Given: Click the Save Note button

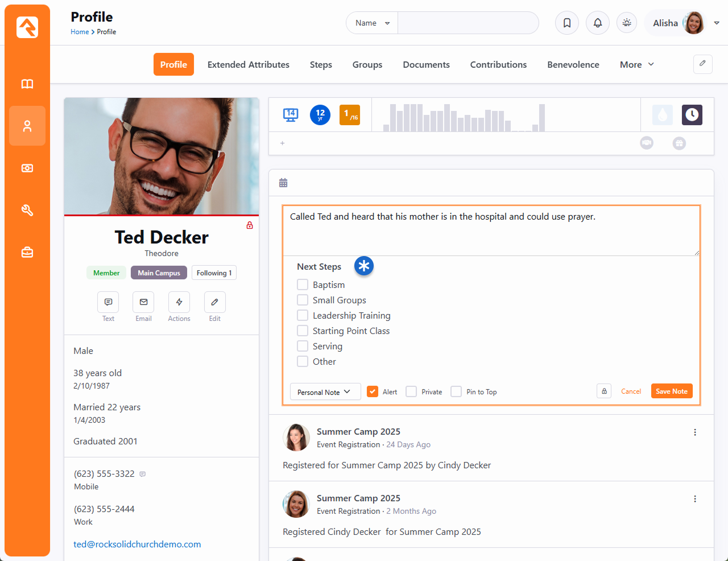Looking at the screenshot, I should pyautogui.click(x=671, y=391).
